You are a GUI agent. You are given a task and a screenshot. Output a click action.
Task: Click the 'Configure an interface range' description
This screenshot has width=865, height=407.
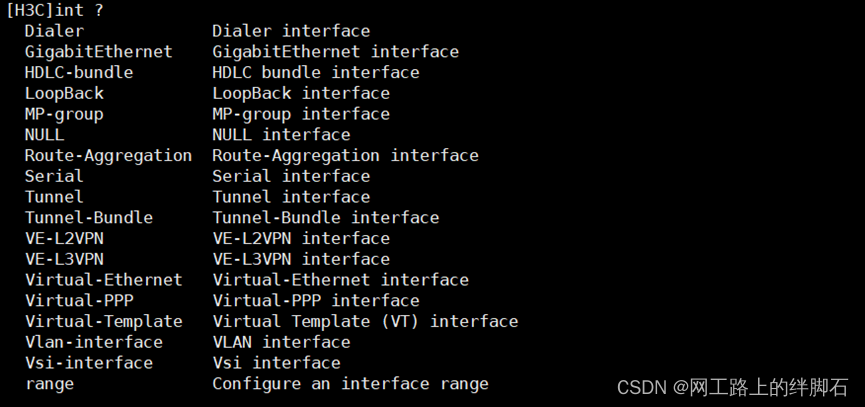click(x=350, y=384)
